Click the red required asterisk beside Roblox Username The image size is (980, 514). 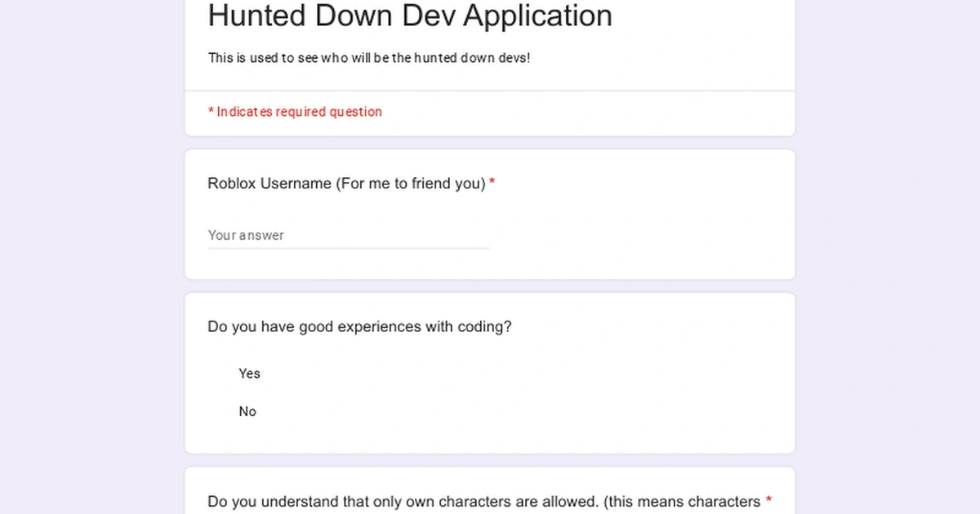point(492,183)
